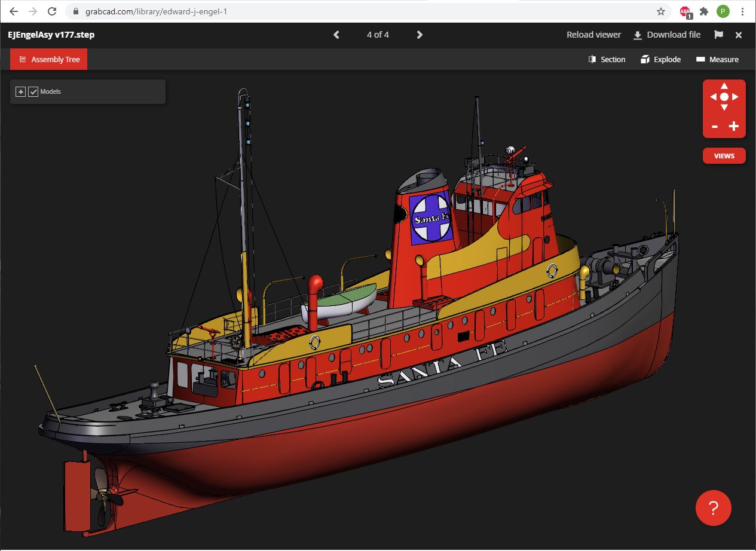
Task: Activate the Section tool
Action: point(607,59)
